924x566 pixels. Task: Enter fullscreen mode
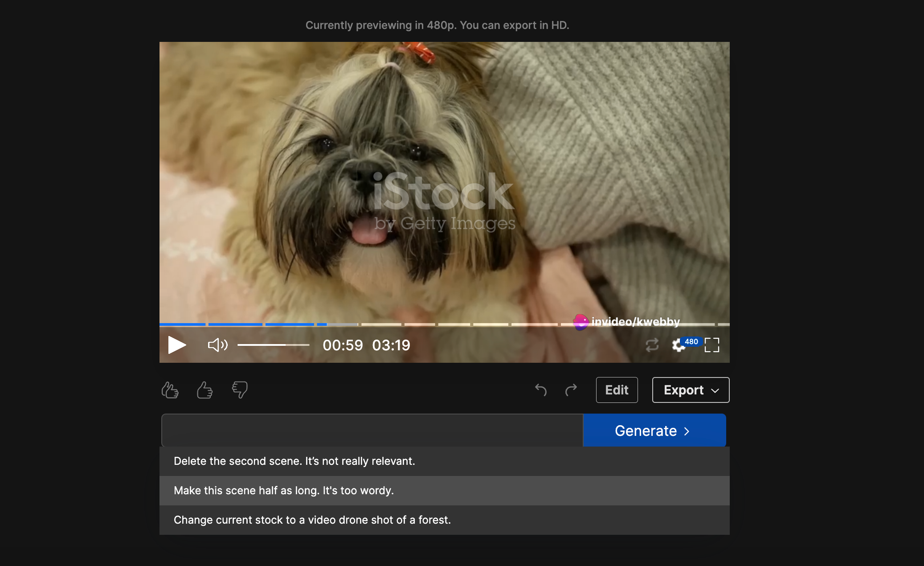711,345
